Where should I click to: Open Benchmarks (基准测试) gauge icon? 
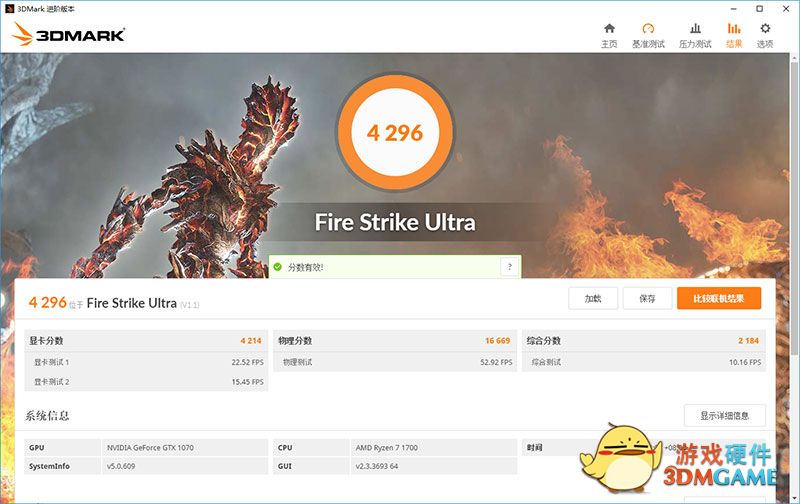(648, 29)
